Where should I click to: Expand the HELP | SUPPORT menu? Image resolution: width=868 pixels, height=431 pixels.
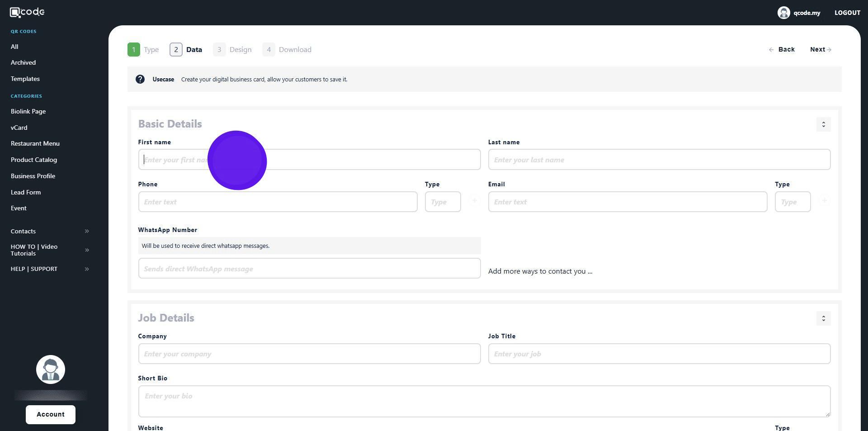point(87,269)
